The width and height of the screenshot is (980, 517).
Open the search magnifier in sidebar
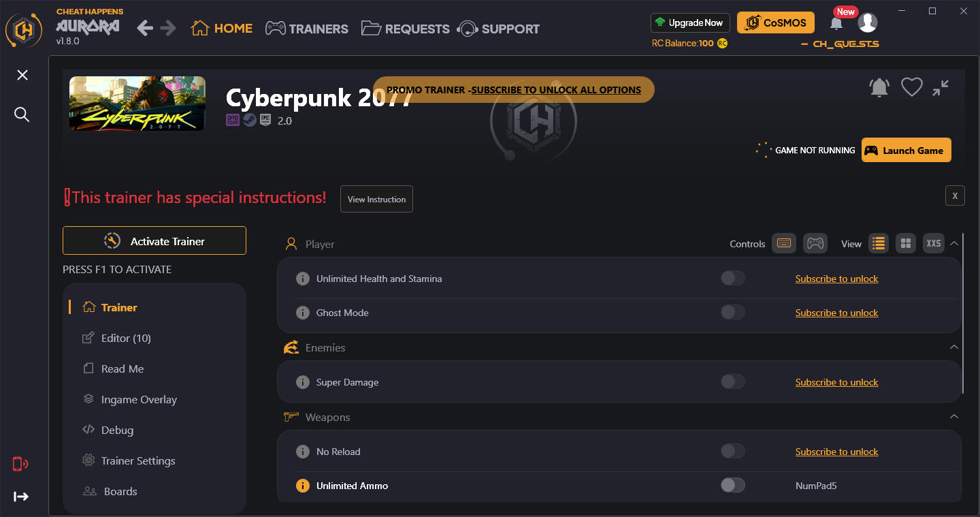point(22,114)
